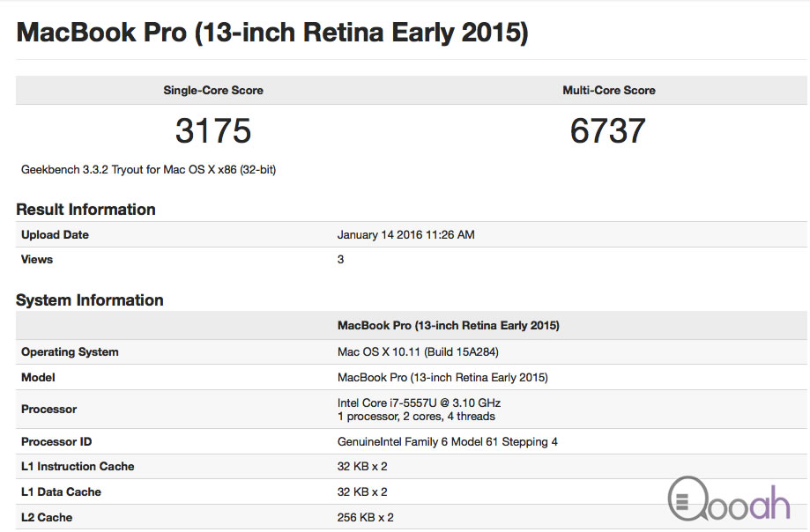
Task: Click the L2 Cache value 256 KB x 2
Action: tap(365, 518)
